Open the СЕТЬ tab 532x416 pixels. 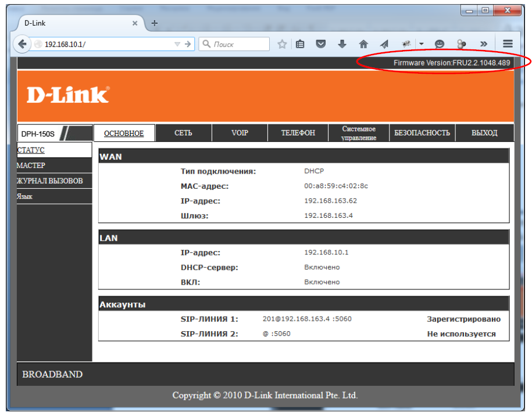pos(183,133)
